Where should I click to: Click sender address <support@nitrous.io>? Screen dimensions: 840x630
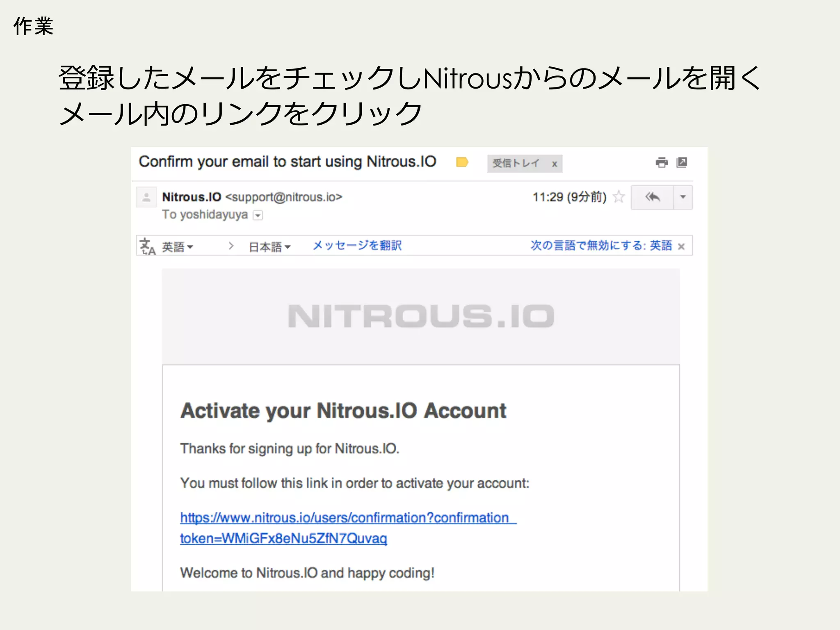pos(284,197)
